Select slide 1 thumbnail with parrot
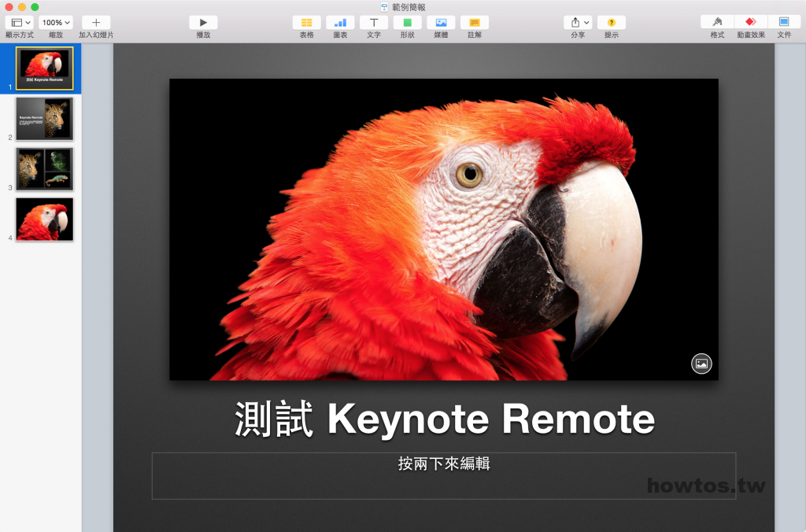The height and width of the screenshot is (532, 806). [45, 68]
